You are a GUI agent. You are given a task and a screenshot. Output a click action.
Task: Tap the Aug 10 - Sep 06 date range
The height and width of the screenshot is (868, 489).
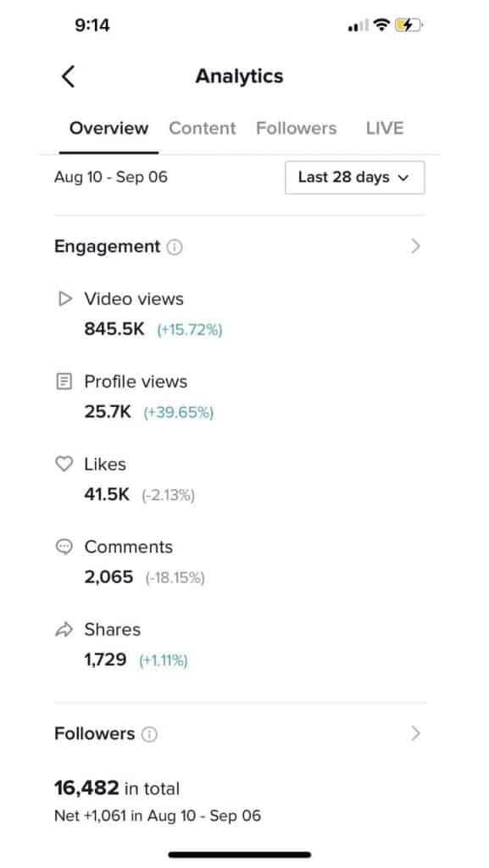111,177
